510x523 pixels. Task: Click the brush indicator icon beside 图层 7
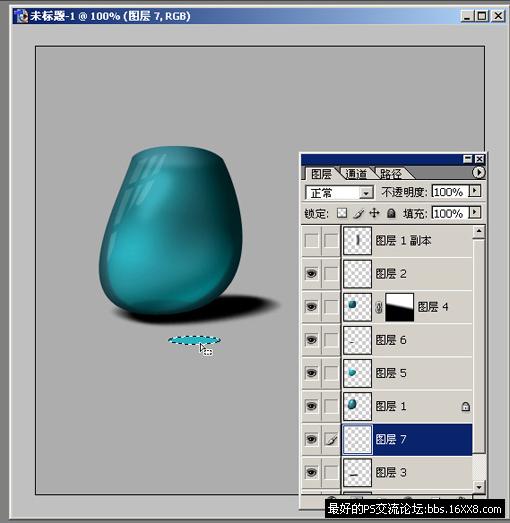[x=331, y=439]
